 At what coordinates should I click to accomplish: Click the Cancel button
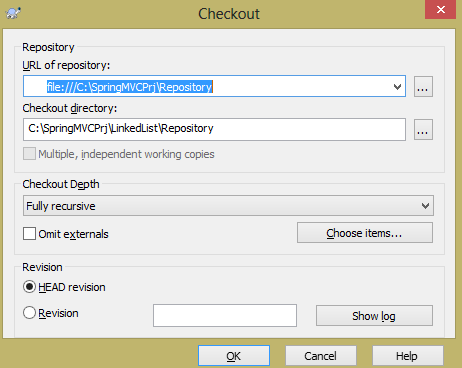[321, 356]
